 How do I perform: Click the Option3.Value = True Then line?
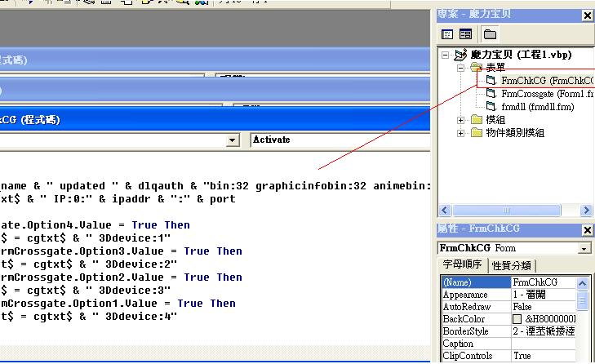tap(122, 251)
